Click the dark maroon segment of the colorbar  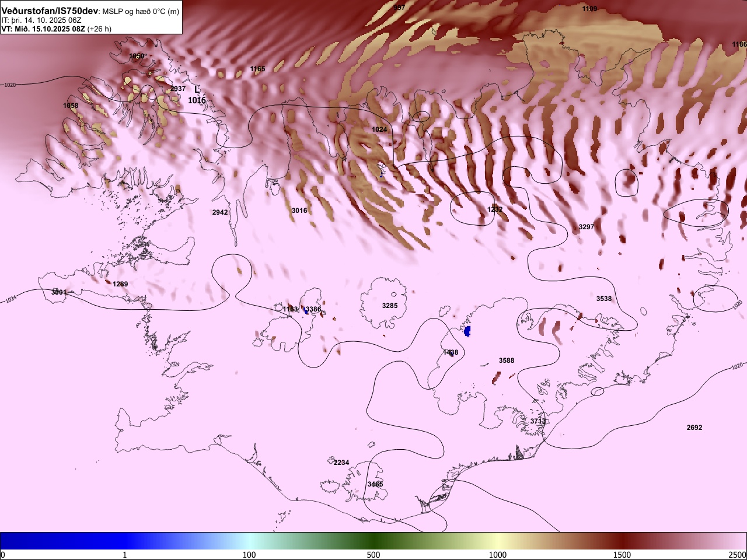pyautogui.click(x=622, y=541)
